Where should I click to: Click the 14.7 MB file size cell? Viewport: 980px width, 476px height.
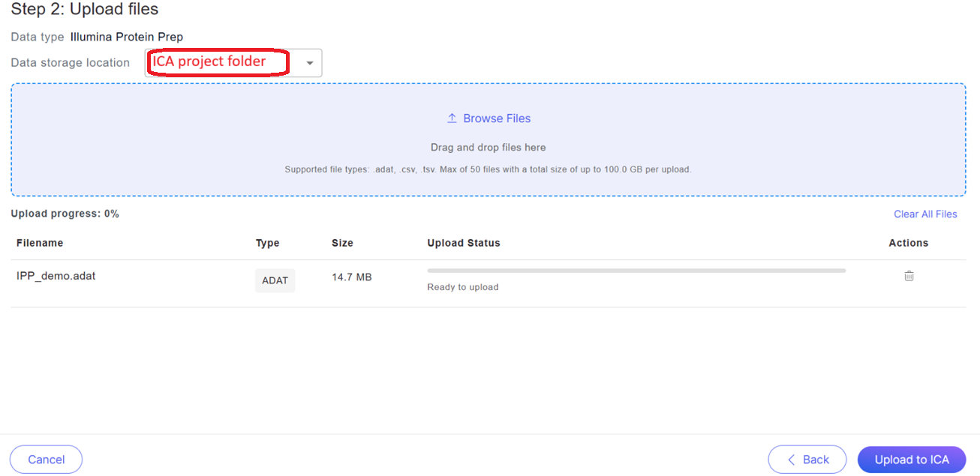351,277
